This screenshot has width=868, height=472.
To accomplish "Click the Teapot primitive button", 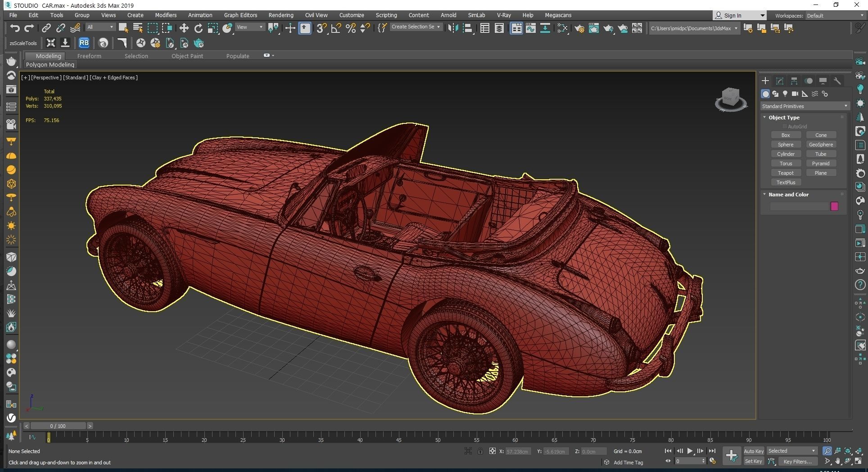I will coord(786,172).
